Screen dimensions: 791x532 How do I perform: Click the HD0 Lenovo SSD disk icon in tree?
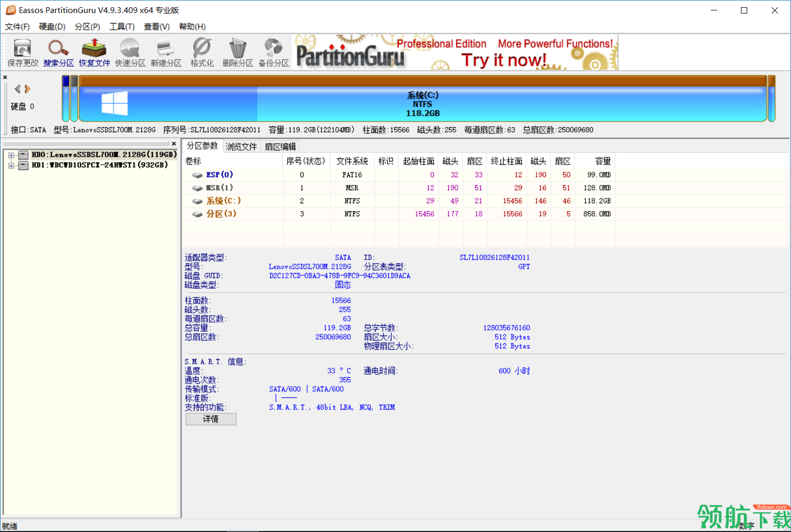[23, 155]
